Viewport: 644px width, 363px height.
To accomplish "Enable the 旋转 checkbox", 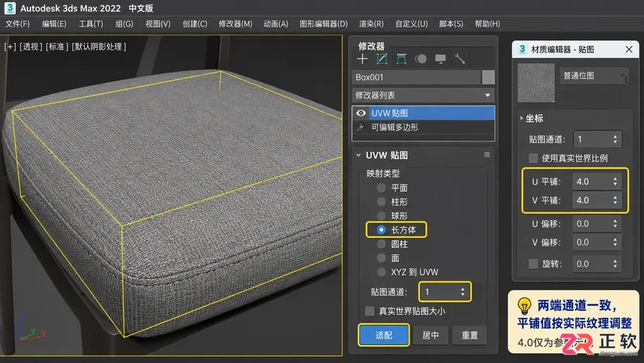I will coord(533,264).
